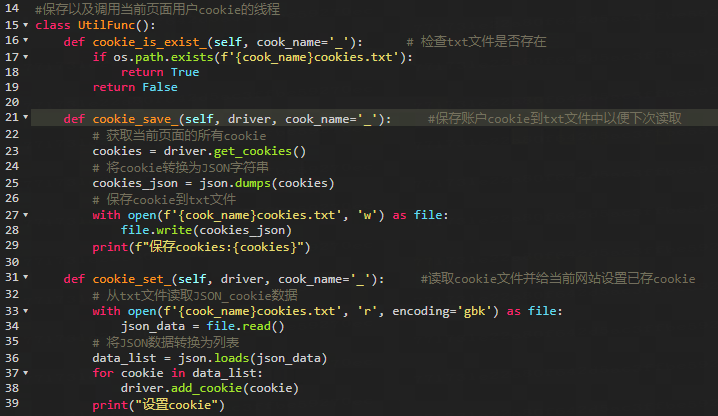Image resolution: width=718 pixels, height=416 pixels.
Task: Click line number 18 in the gutter
Action: coord(12,72)
